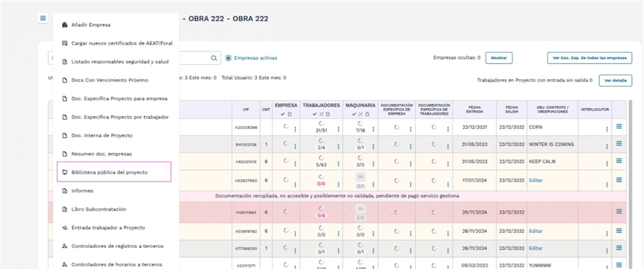
Task: Click Editar link in the 17/01/2024 row
Action: [536, 180]
